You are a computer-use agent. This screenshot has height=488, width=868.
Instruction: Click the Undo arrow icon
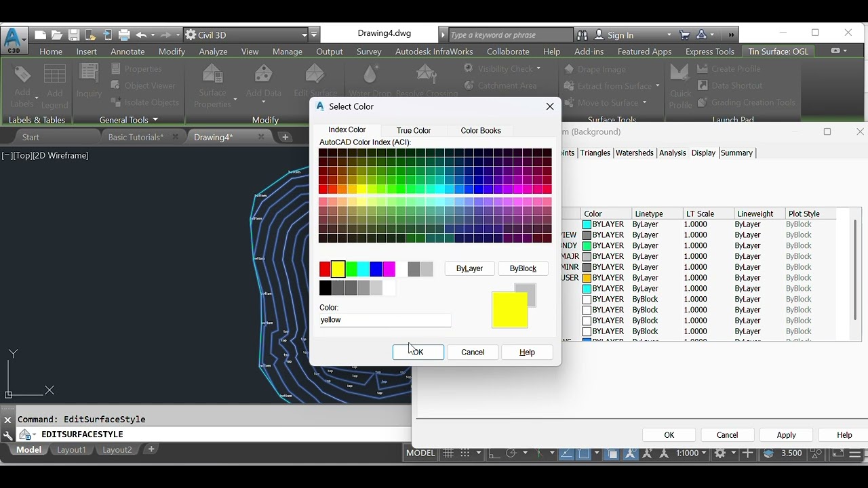point(141,35)
